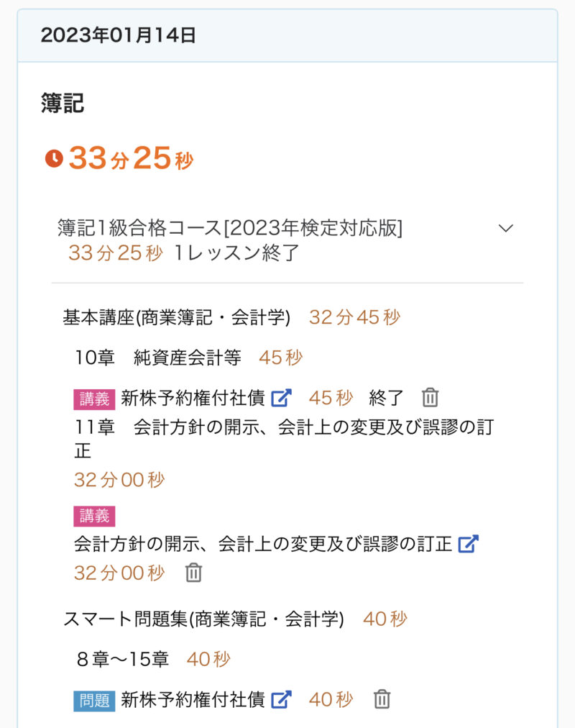Select the 基本講座(商業簿記・会計学) section row

(176, 317)
